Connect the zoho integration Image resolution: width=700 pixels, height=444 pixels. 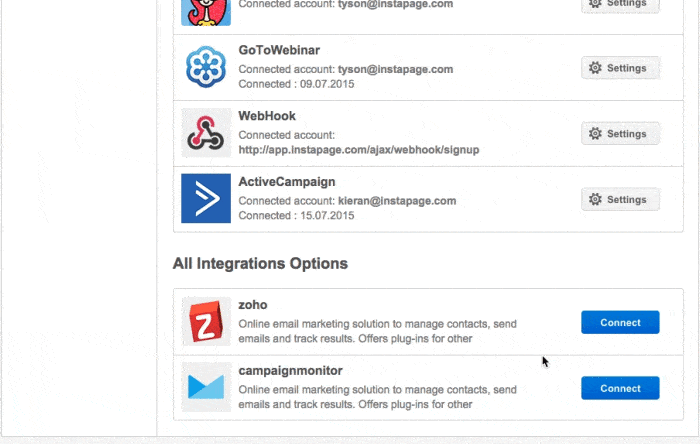pos(620,322)
